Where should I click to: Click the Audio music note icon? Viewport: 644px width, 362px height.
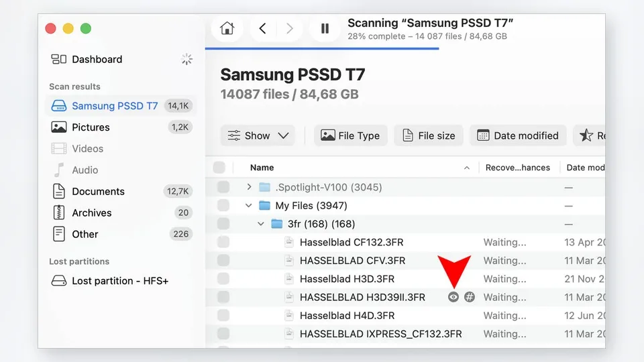click(59, 170)
